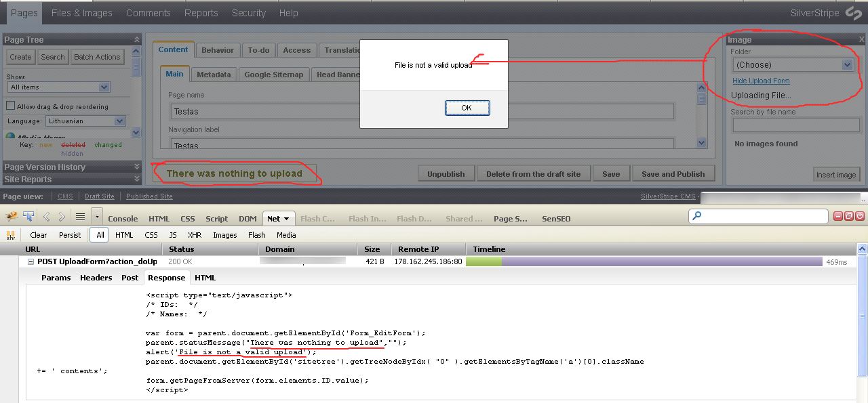Click the Page name Testas field
Viewport: 868px width, 403px height.
[x=422, y=111]
